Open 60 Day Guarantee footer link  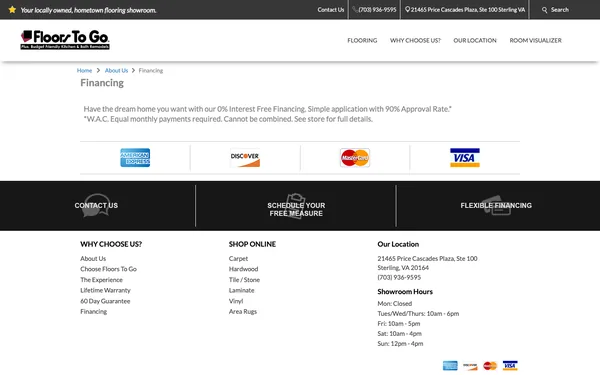(105, 301)
